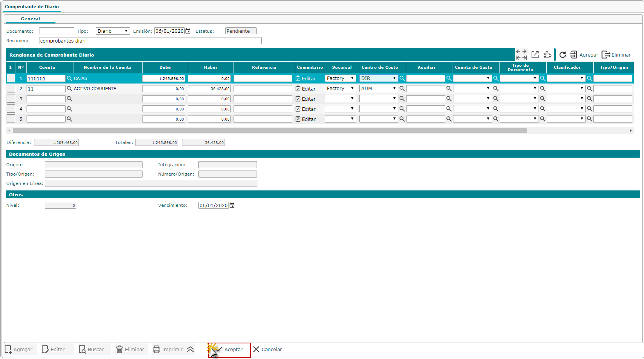Image resolution: width=644 pixels, height=359 pixels.
Task: Click the column resize arrows icon
Action: [x=521, y=55]
